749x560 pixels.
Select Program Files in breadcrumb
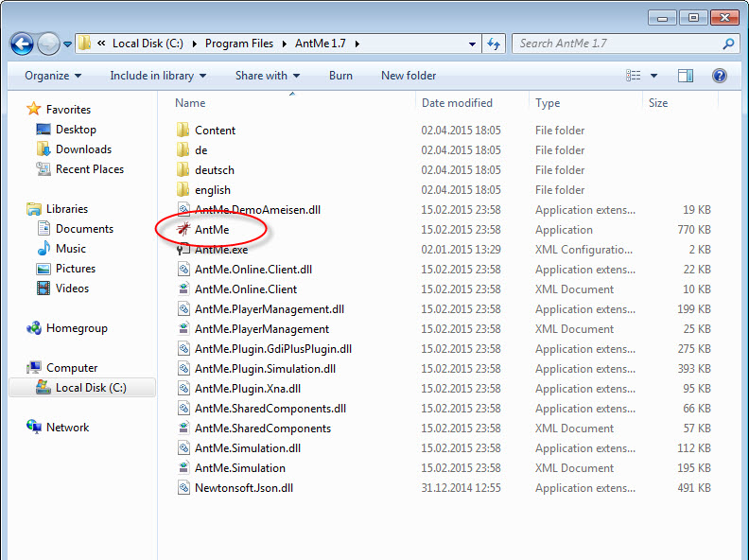tap(239, 44)
